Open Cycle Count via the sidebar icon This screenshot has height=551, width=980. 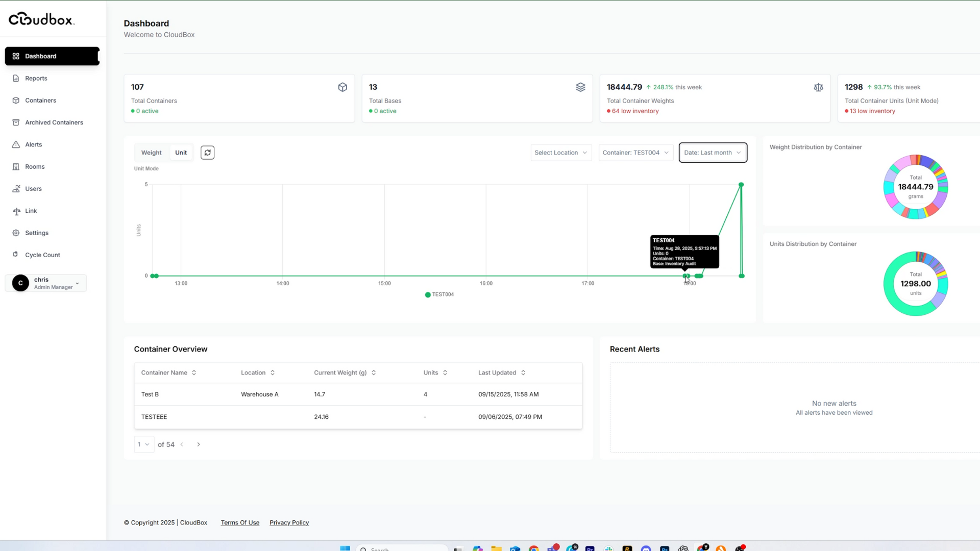16,255
